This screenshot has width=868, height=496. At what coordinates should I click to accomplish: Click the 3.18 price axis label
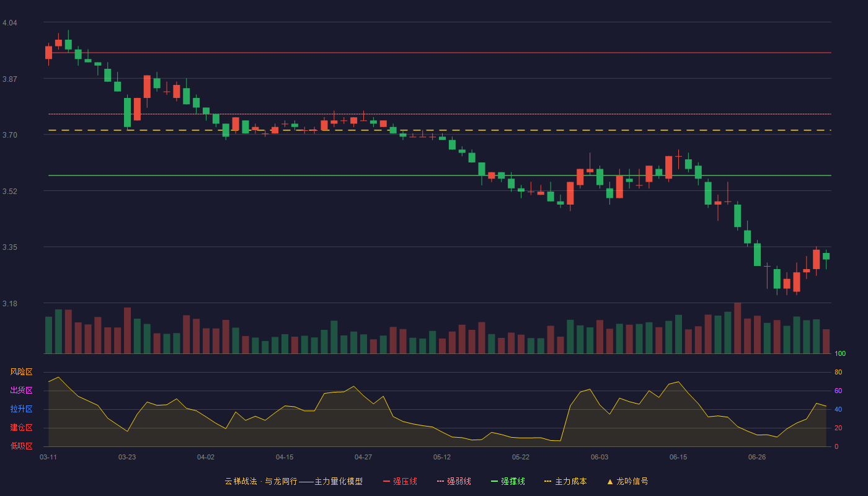[x=10, y=304]
